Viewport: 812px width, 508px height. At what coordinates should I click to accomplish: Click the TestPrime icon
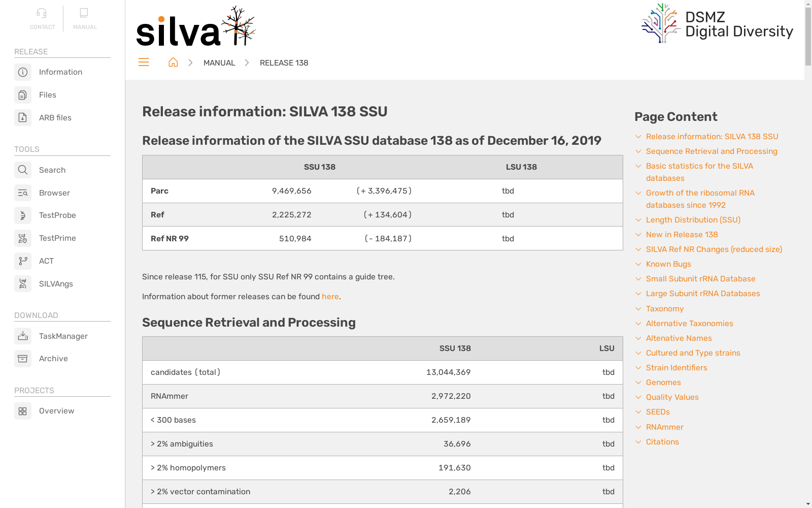pyautogui.click(x=23, y=238)
